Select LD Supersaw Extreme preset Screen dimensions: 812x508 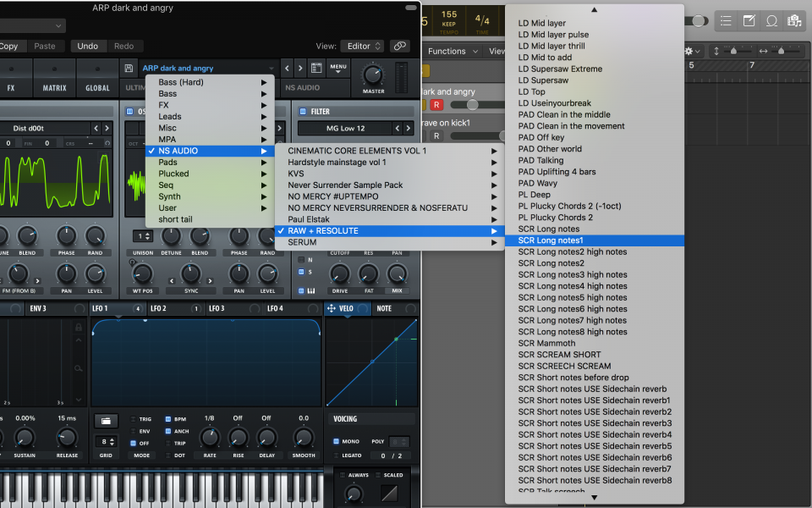594,69
